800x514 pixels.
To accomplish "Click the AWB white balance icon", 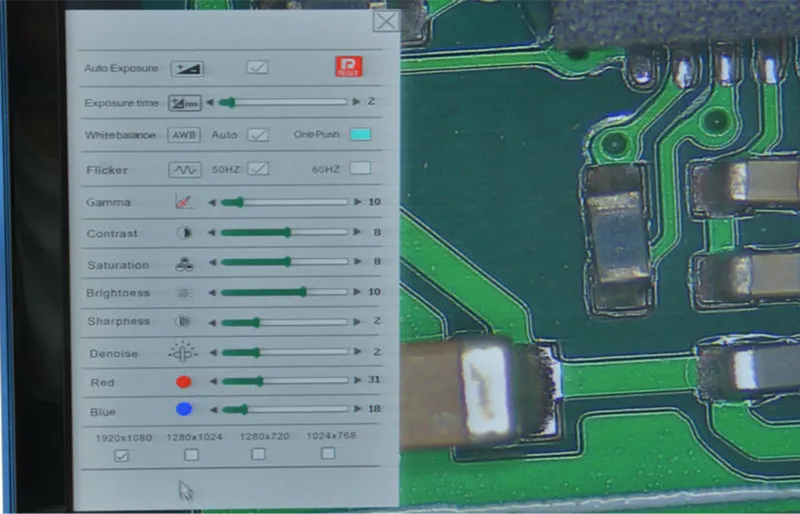I will (184, 135).
